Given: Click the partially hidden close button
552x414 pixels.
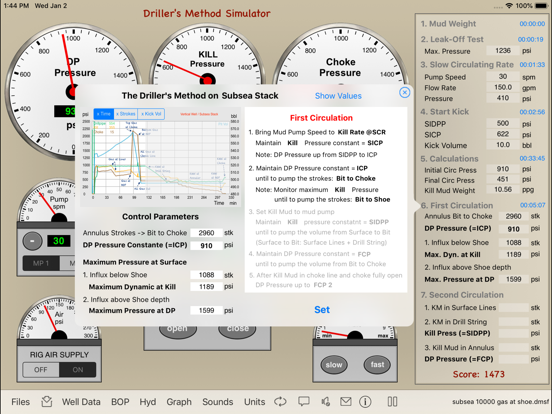Looking at the screenshot, I should click(x=238, y=331).
